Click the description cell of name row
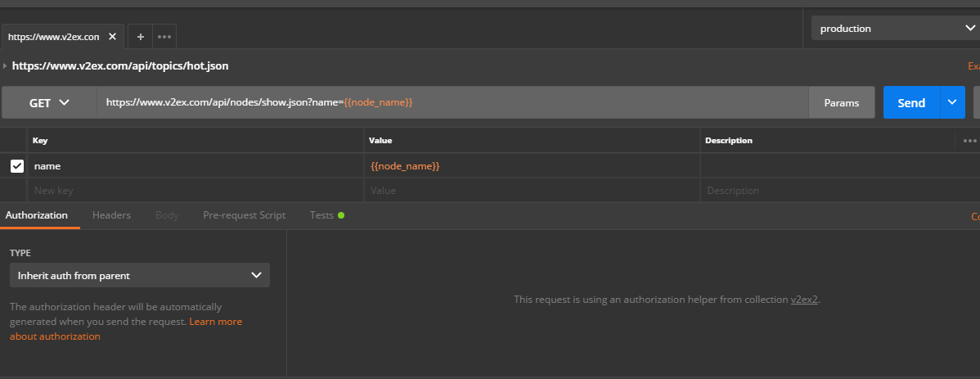 click(840, 165)
